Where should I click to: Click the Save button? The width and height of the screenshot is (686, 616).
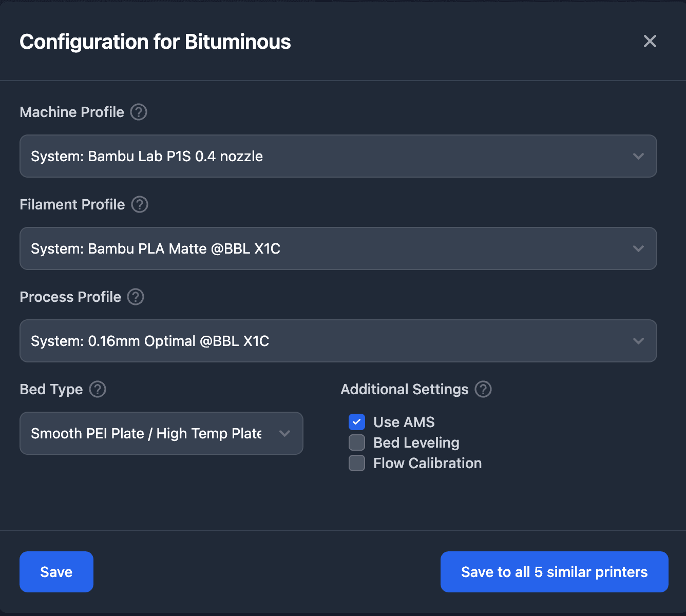tap(56, 572)
